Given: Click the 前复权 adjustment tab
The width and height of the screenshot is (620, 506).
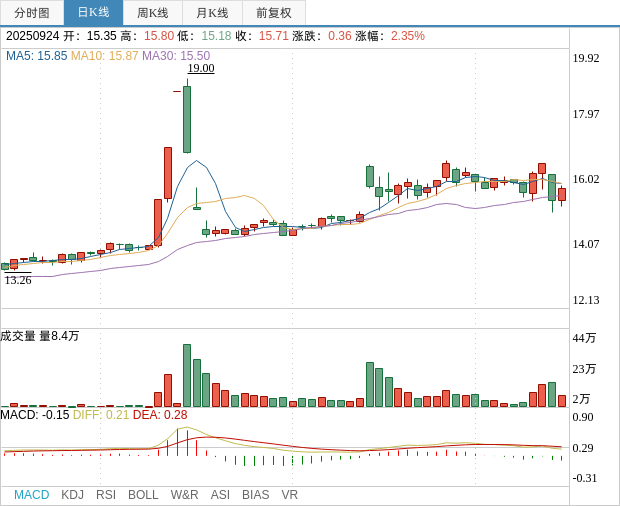Looking at the screenshot, I should [274, 13].
